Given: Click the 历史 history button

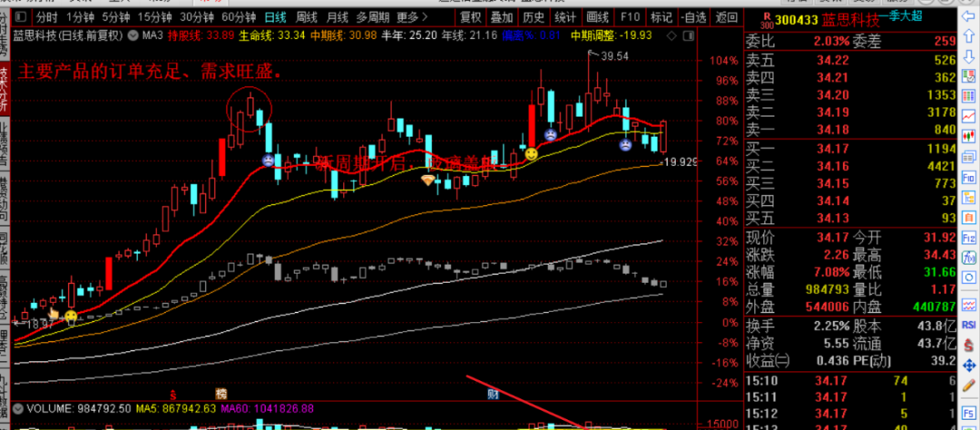Looking at the screenshot, I should (x=534, y=17).
